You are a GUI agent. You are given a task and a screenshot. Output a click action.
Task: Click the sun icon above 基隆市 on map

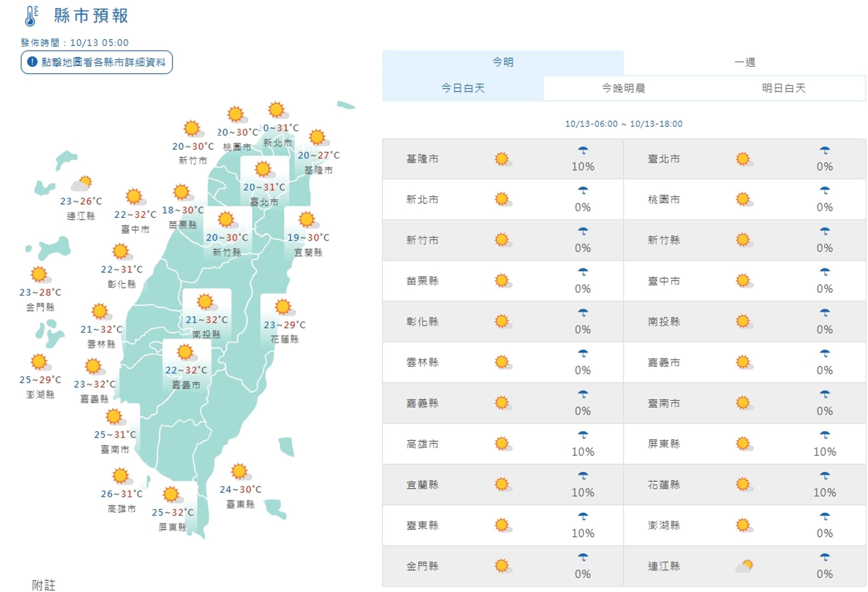(319, 137)
